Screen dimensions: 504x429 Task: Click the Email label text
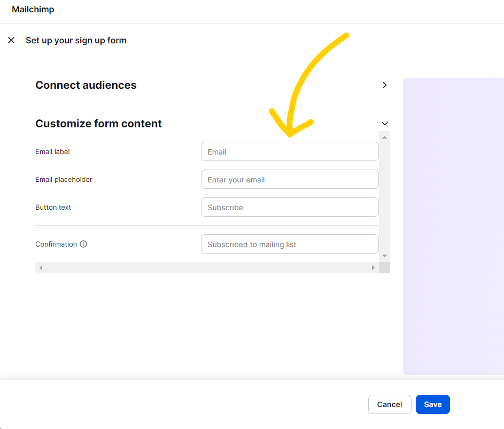(x=52, y=151)
